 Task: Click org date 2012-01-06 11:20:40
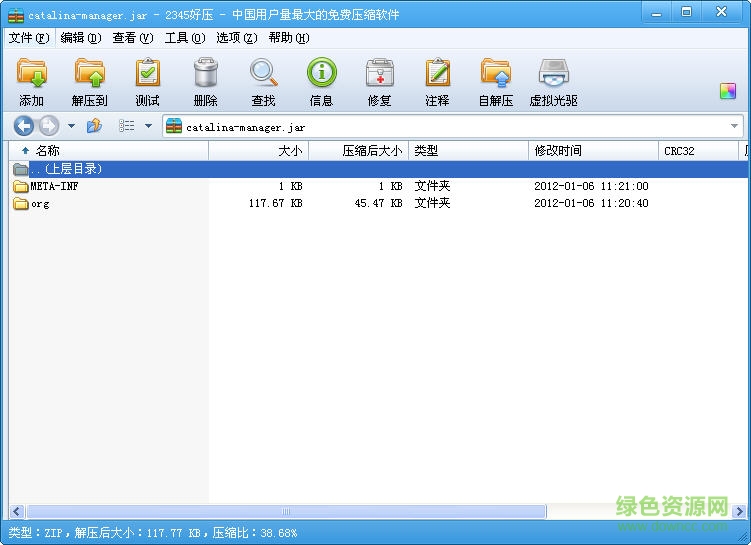coord(591,204)
